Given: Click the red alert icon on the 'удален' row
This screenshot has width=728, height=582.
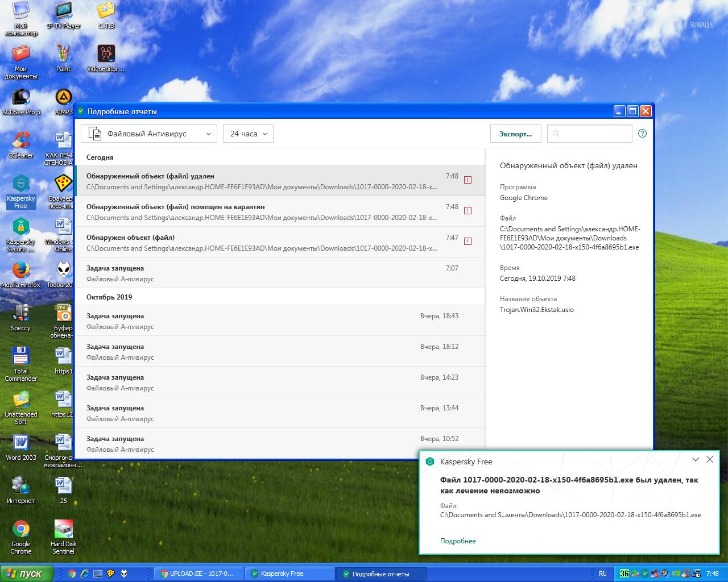Looking at the screenshot, I should (x=468, y=180).
